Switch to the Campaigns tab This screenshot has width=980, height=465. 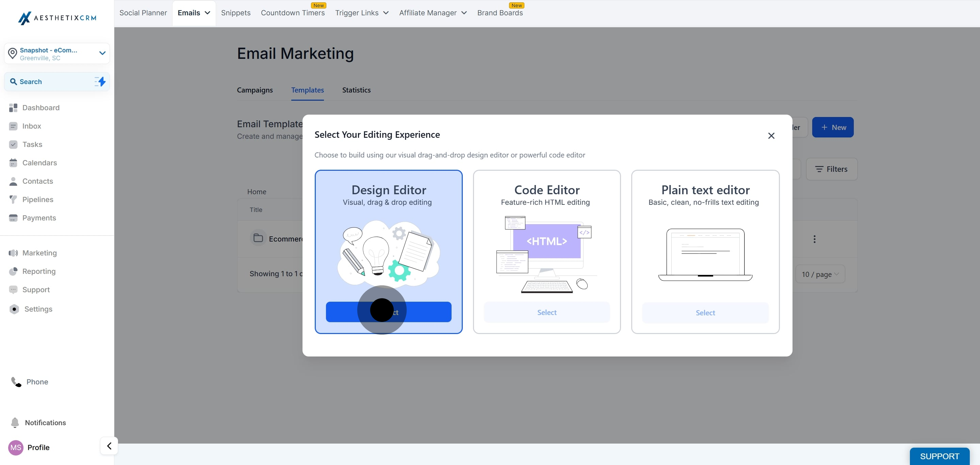click(x=255, y=90)
